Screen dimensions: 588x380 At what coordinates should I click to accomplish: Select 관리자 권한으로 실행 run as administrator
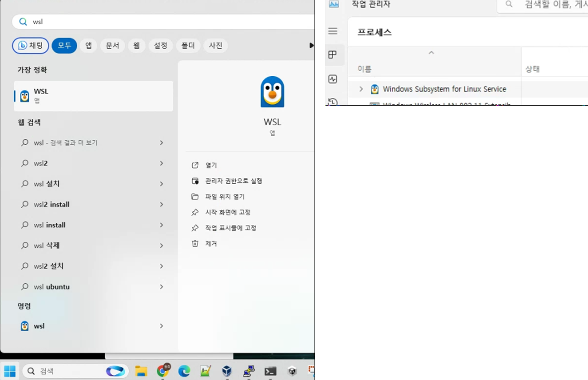click(234, 181)
